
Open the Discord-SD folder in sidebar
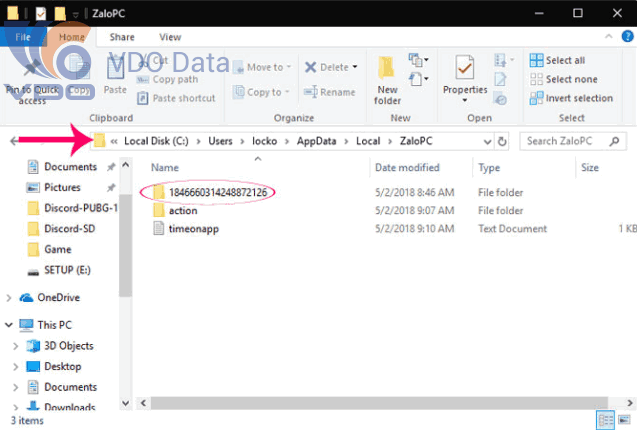61,229
